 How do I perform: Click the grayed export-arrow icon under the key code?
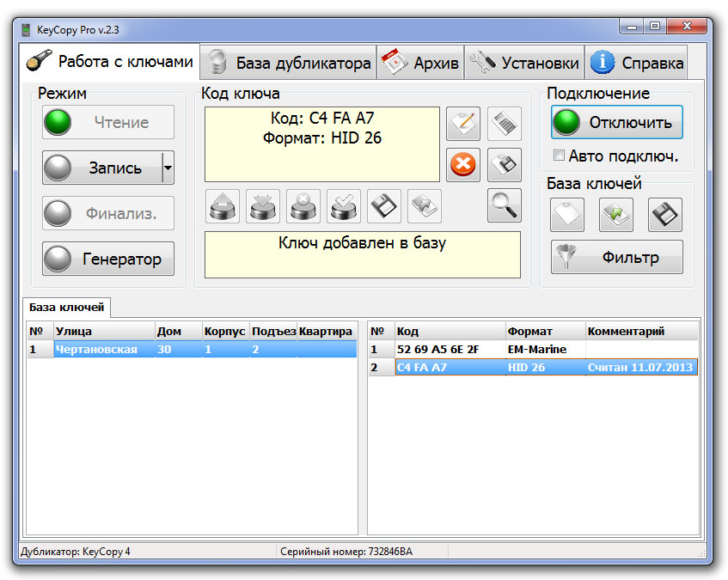tap(425, 206)
